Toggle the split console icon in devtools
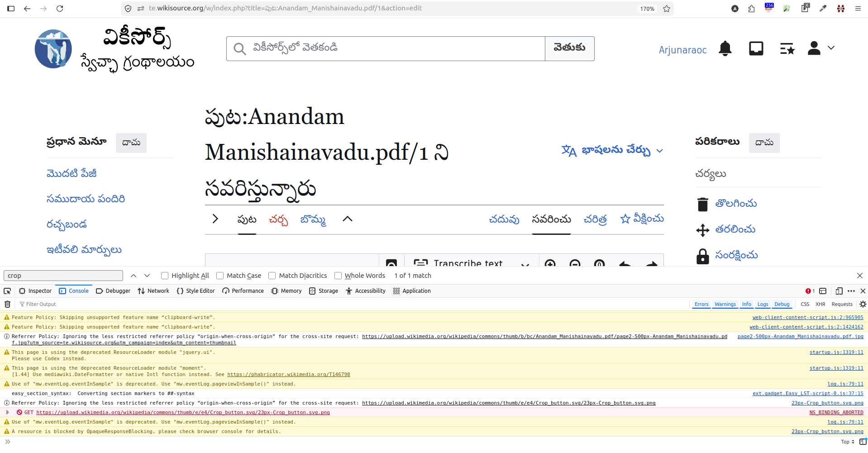 click(823, 291)
